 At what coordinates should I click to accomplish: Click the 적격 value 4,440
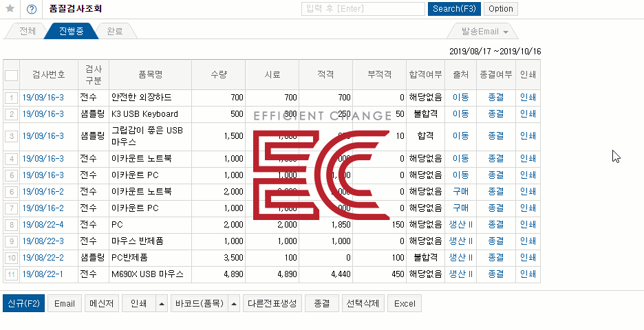click(340, 274)
